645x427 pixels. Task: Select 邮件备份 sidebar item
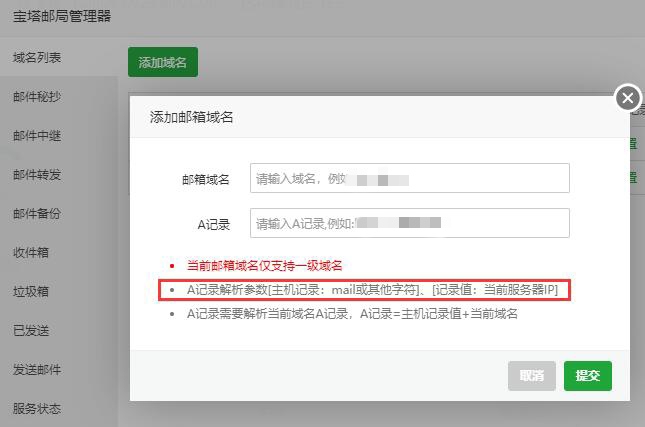coord(38,214)
